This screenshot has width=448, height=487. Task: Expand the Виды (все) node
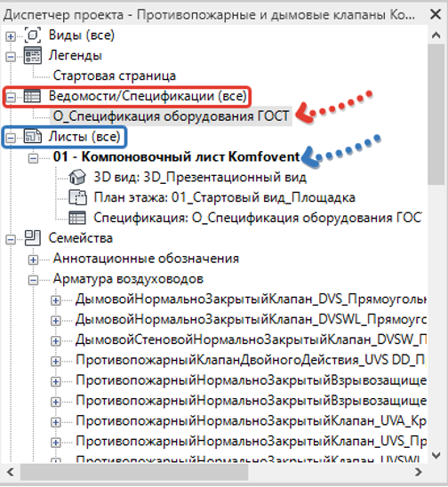click(x=11, y=36)
